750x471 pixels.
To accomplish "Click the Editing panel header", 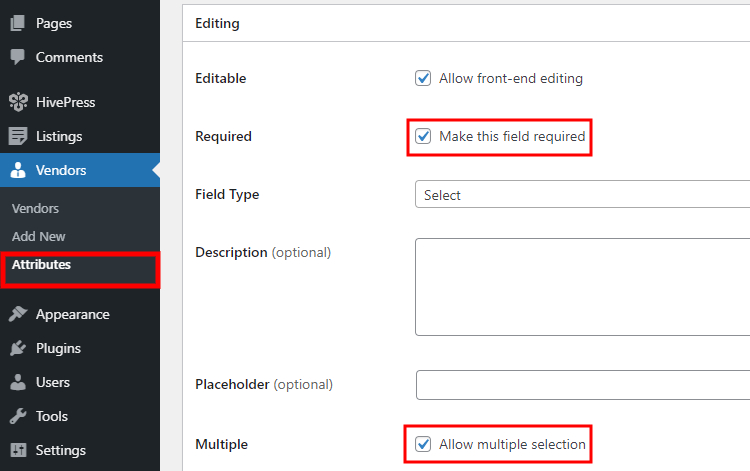I will point(466,23).
